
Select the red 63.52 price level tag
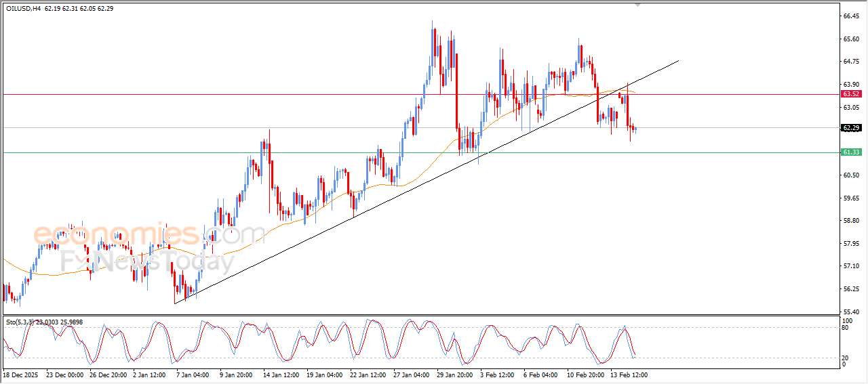[x=850, y=94]
